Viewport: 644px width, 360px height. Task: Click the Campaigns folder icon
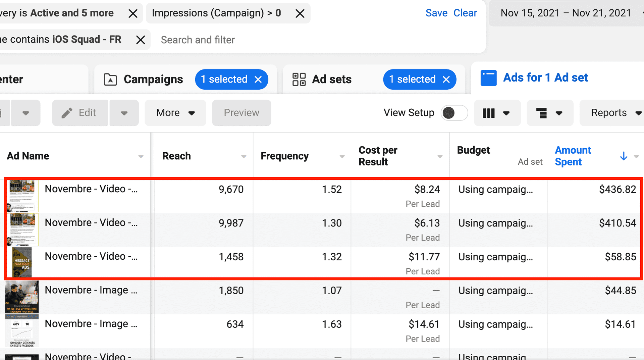(x=110, y=79)
